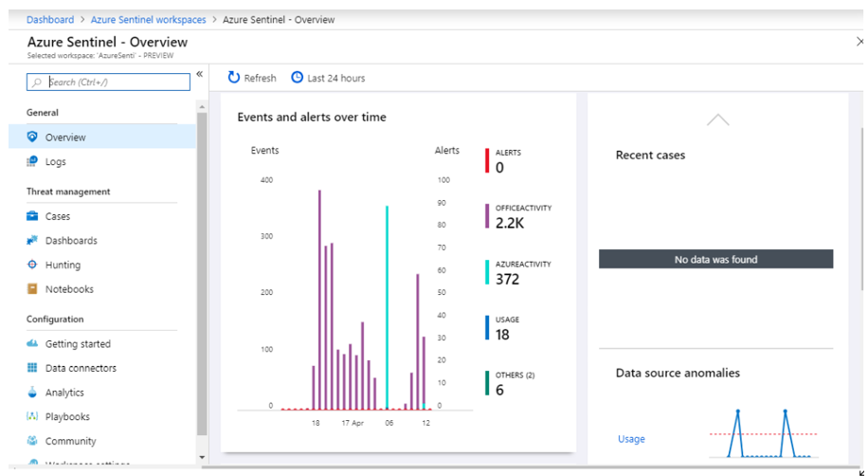Screen dimensions: 868x476
Task: Click the Cases briefcase icon
Action: click(32, 215)
